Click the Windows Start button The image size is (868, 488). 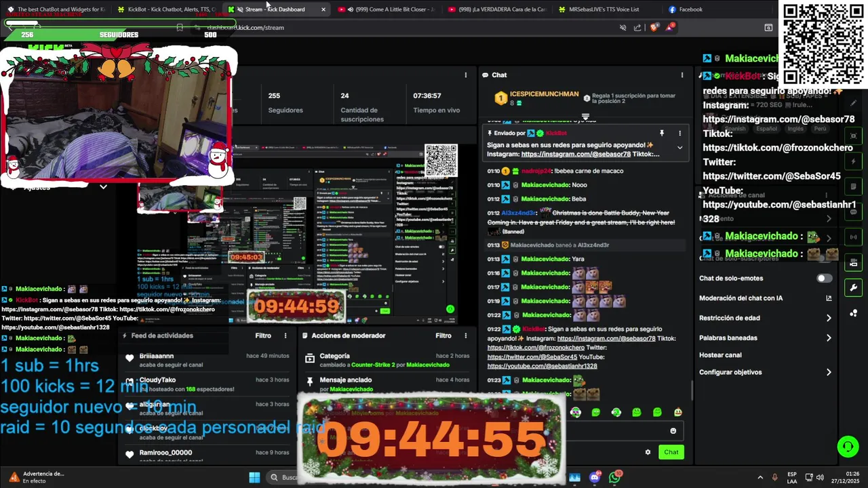point(254,477)
